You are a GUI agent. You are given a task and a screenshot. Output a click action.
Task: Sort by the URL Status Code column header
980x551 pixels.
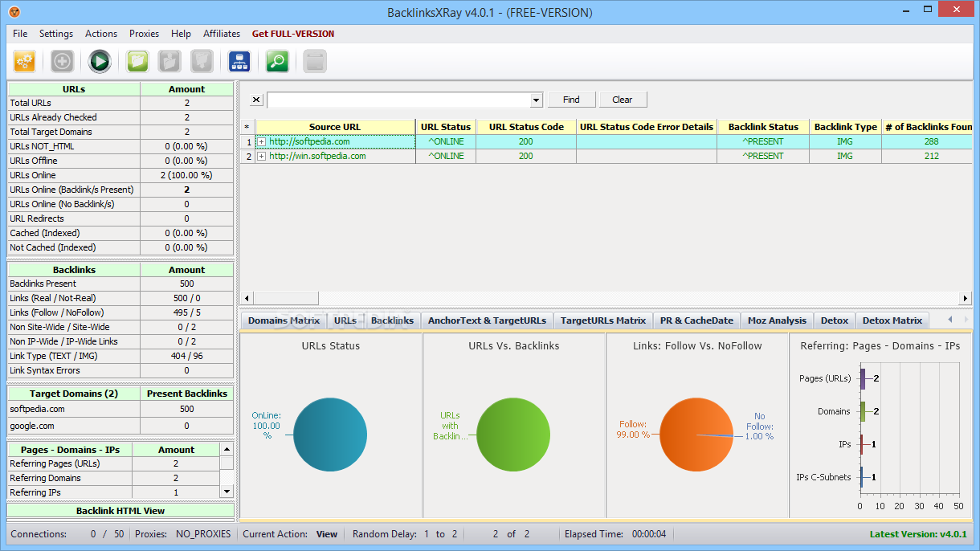pos(526,127)
